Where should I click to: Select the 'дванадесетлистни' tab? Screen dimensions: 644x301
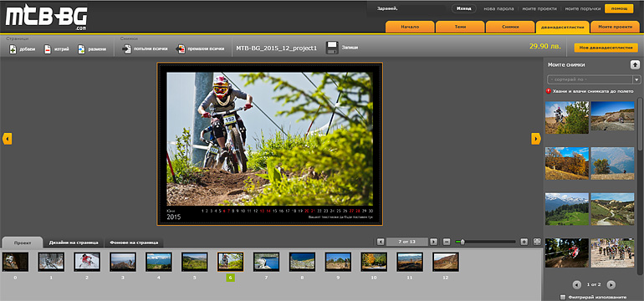click(x=562, y=27)
